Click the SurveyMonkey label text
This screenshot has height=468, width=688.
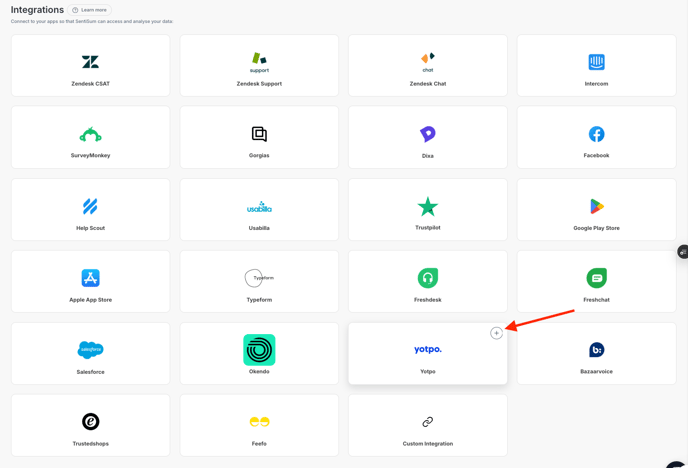click(x=90, y=155)
